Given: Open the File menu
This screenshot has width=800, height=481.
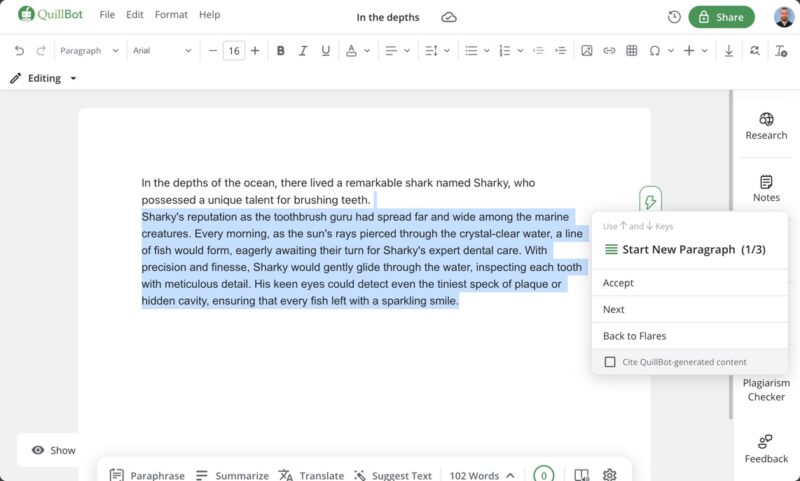Looking at the screenshot, I should 107,15.
